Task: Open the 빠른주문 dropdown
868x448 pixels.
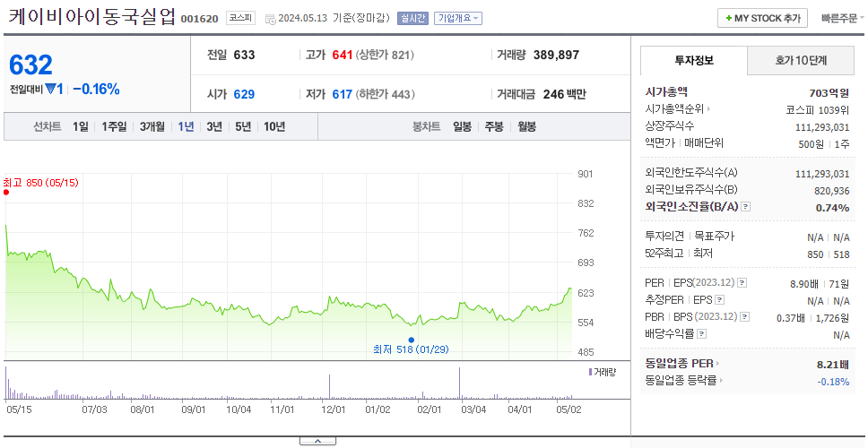Action: coord(843,18)
